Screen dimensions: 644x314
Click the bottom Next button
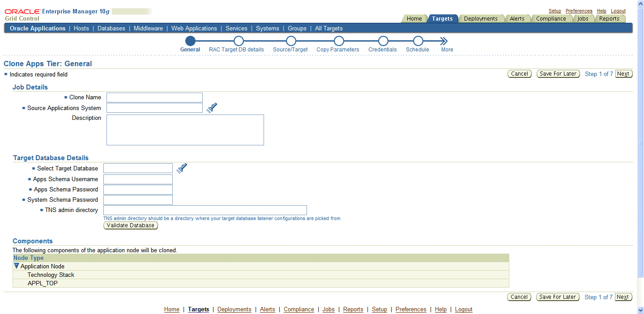tap(623, 297)
